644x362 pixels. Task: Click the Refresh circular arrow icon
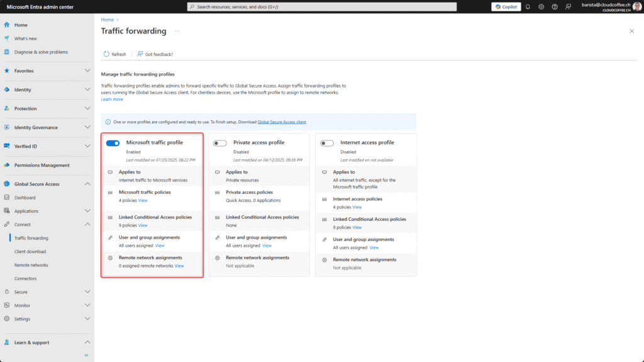pyautogui.click(x=106, y=54)
